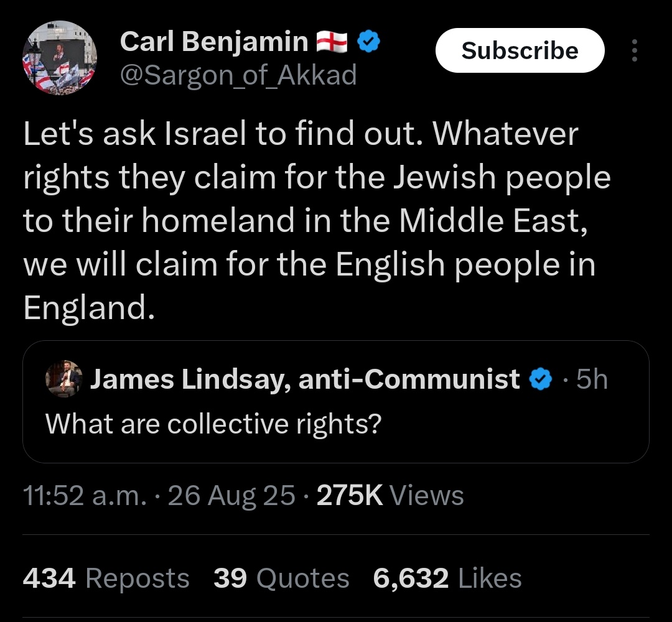Show the 39 Quotes list
The image size is (672, 622).
[281, 578]
